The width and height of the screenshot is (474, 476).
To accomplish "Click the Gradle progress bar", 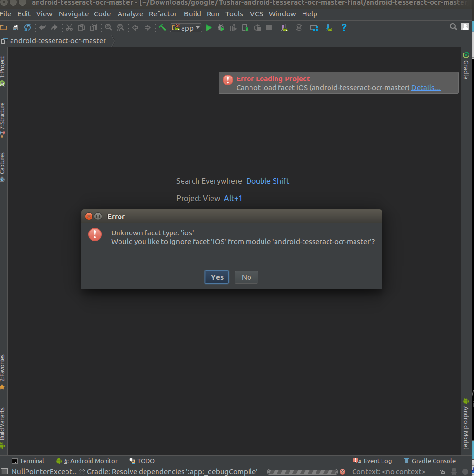I will [303, 472].
